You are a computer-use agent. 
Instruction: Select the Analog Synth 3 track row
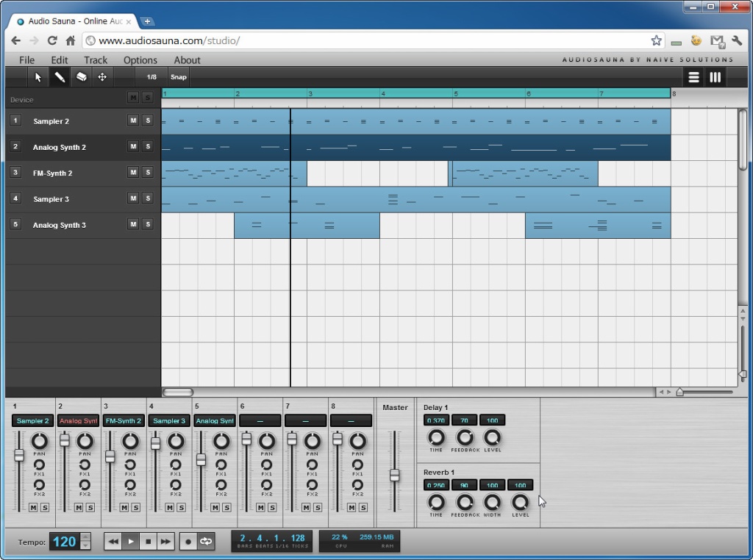[x=83, y=225]
